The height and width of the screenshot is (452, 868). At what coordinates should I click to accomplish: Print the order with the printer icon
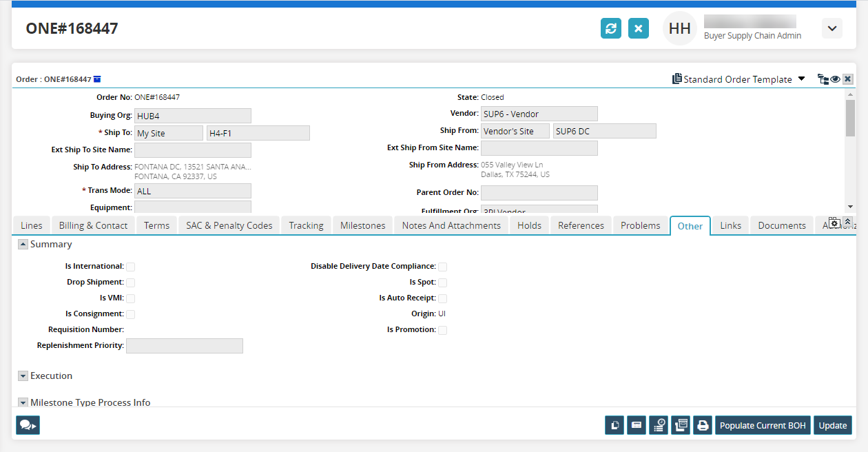pyautogui.click(x=703, y=425)
